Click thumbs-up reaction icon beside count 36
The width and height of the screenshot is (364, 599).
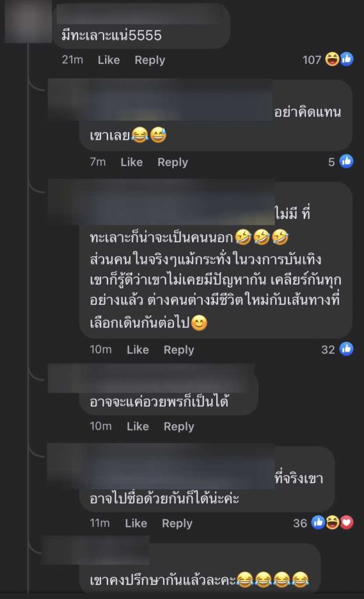[x=318, y=522]
